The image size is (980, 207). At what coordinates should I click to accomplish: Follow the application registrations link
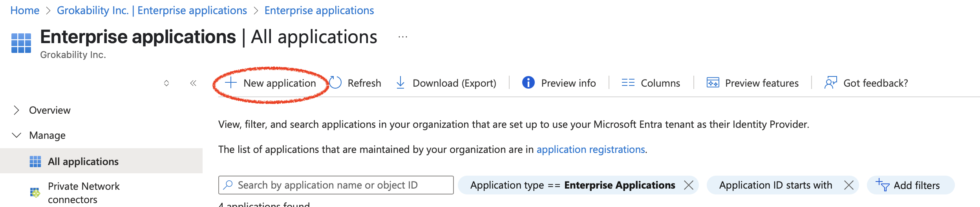[x=591, y=149]
